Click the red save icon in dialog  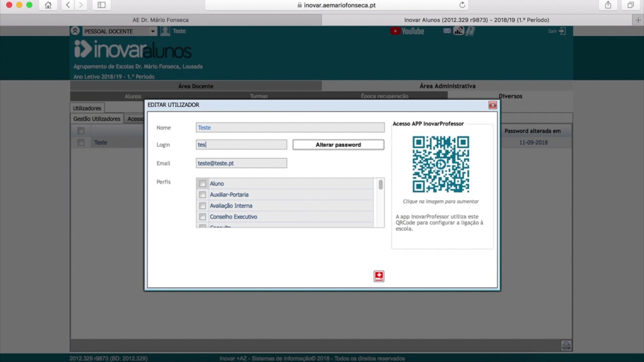[x=379, y=276]
